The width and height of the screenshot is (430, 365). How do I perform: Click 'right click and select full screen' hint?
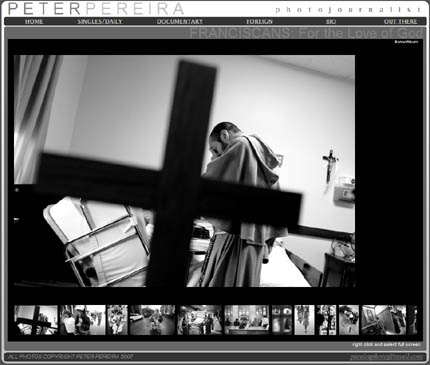point(387,345)
